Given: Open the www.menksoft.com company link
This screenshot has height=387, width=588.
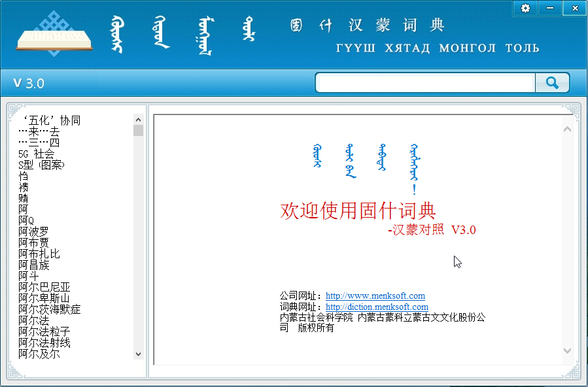Looking at the screenshot, I should [x=375, y=296].
